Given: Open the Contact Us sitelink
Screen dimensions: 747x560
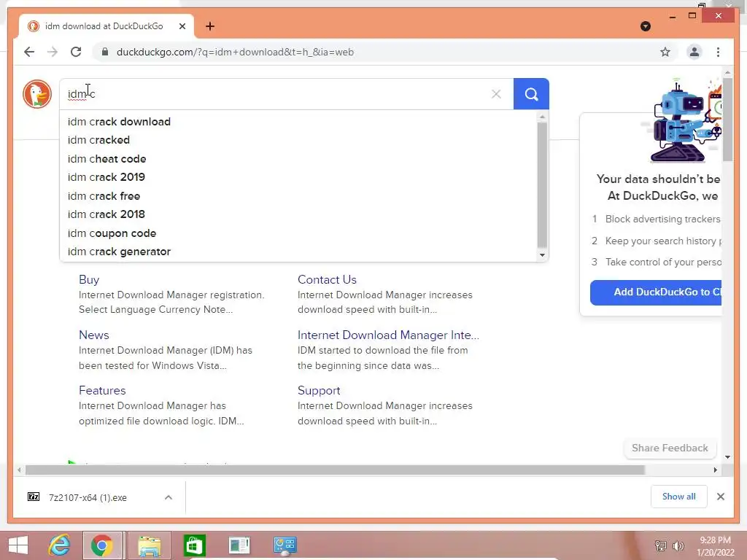Looking at the screenshot, I should (327, 279).
